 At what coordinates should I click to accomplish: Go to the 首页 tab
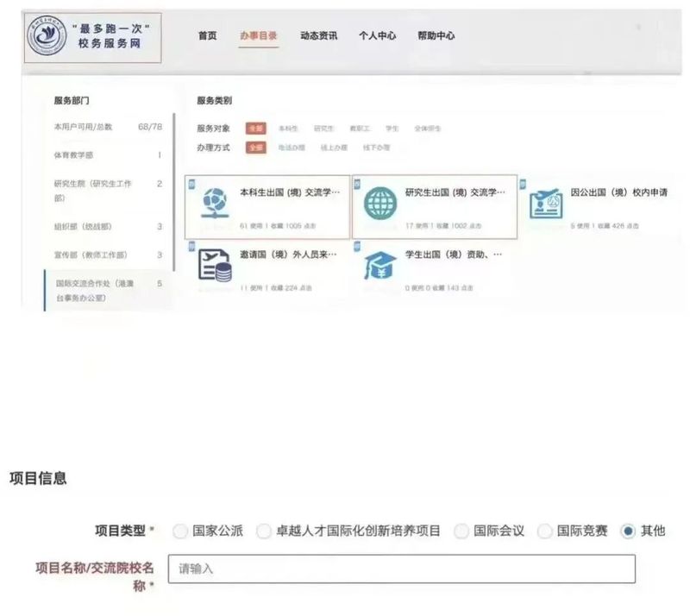pos(207,36)
